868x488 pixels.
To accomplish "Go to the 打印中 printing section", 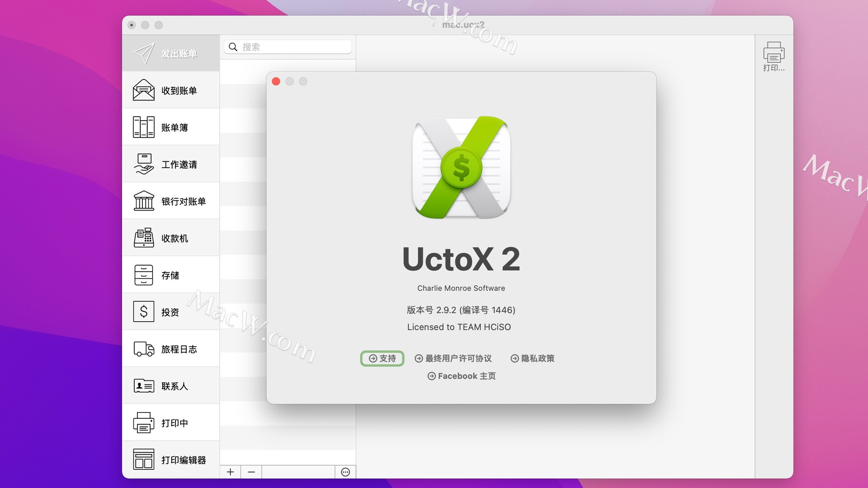I will tap(170, 423).
